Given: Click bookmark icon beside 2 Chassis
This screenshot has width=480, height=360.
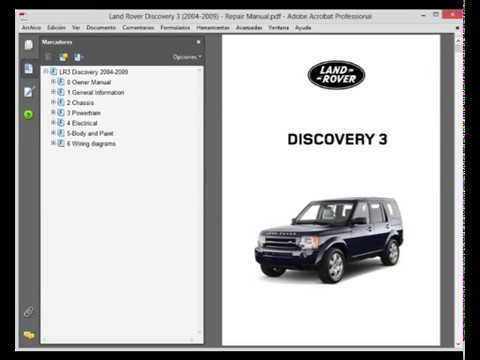Looking at the screenshot, I should (x=61, y=102).
